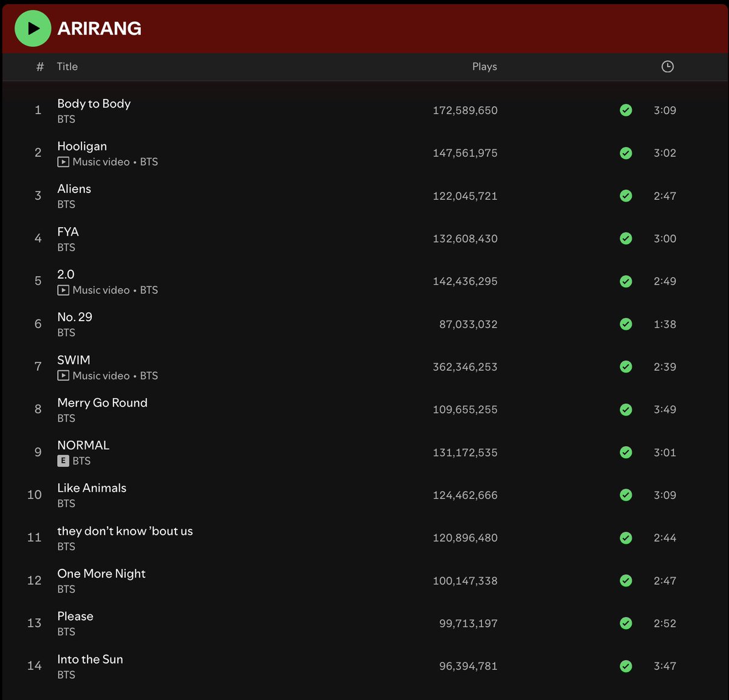Image resolution: width=729 pixels, height=700 pixels.
Task: Select the song Aliens
Action: click(74, 189)
